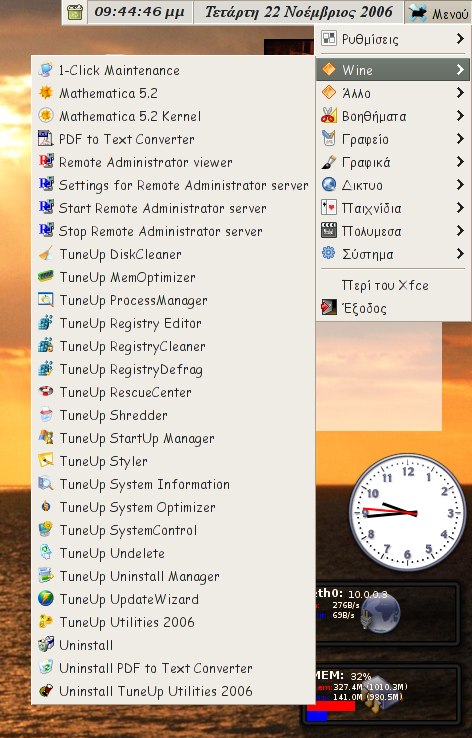The image size is (472, 738).
Task: Click the TuneUp RegistryCleaner icon
Action: pos(46,346)
